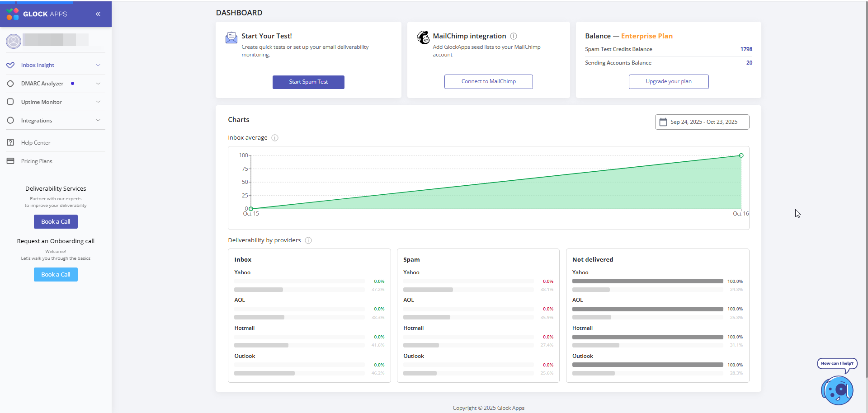Expand the DMARC Analyzer submenu chevron
Viewport: 868px width, 413px height.
[x=98, y=84]
